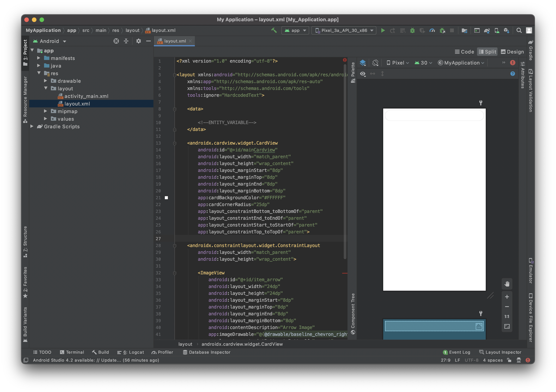Open MyApplication theme dropdown
The height and width of the screenshot is (392, 556).
coord(461,63)
